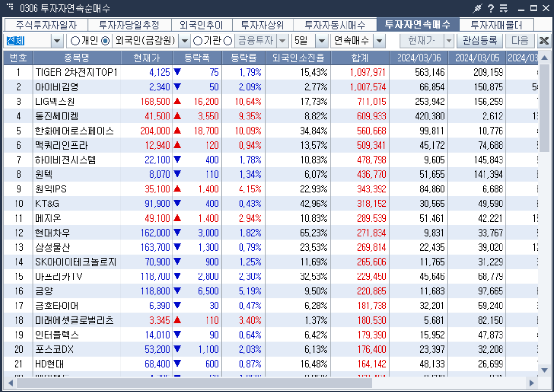Open the 투자자상위 tab
The image size is (554, 392).
(x=262, y=25)
